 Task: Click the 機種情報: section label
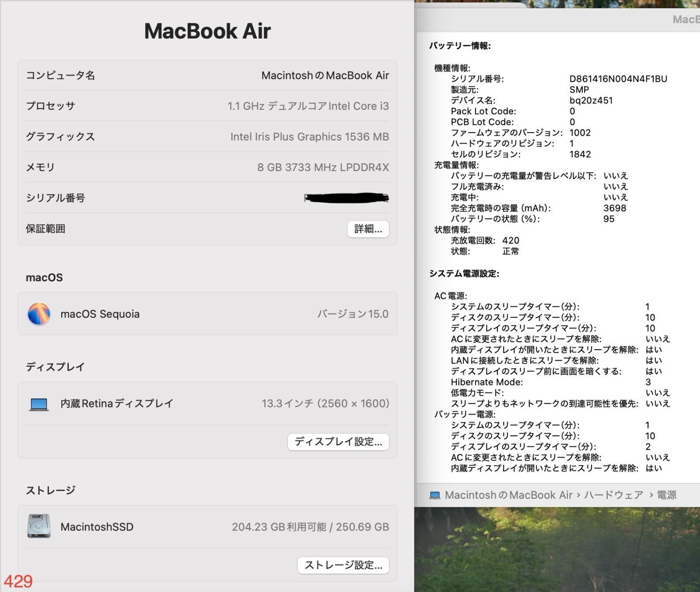point(452,68)
